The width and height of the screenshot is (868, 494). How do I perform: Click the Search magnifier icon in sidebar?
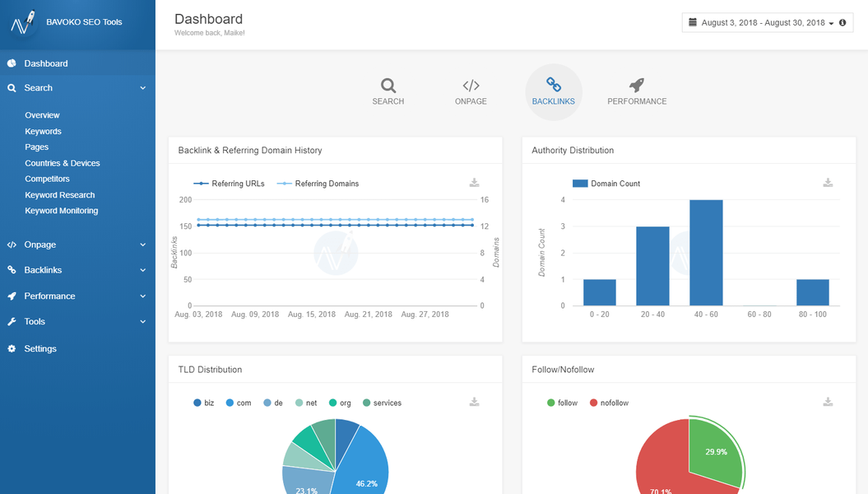click(12, 88)
